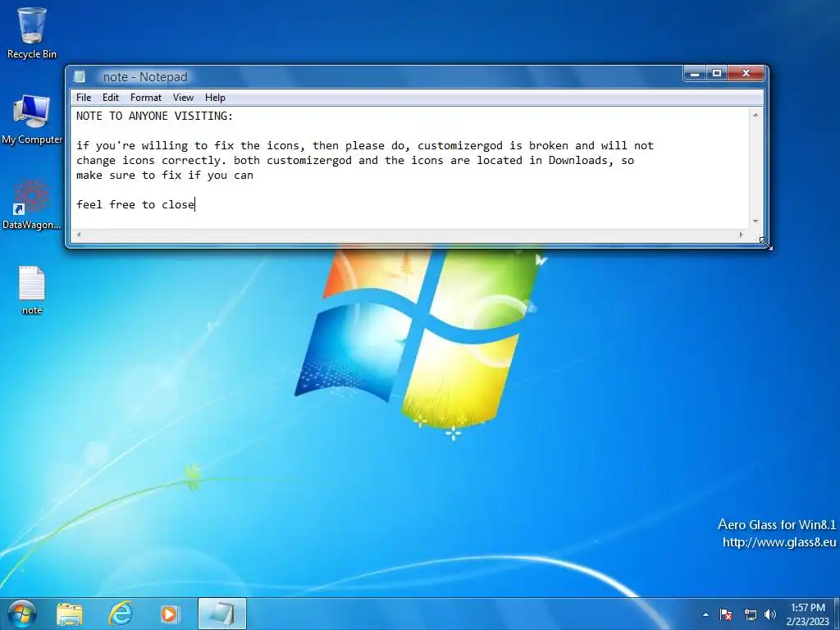
Task: Open the Windows Start orb
Action: point(22,614)
